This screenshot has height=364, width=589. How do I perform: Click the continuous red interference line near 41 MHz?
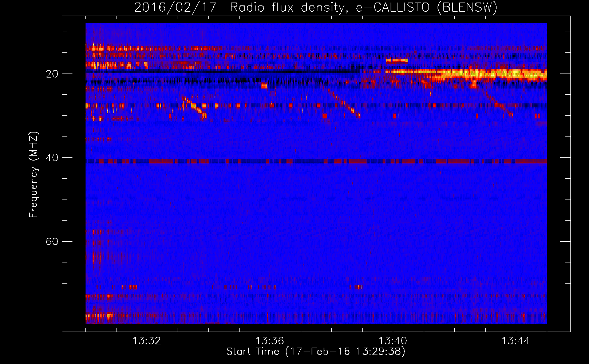316,161
